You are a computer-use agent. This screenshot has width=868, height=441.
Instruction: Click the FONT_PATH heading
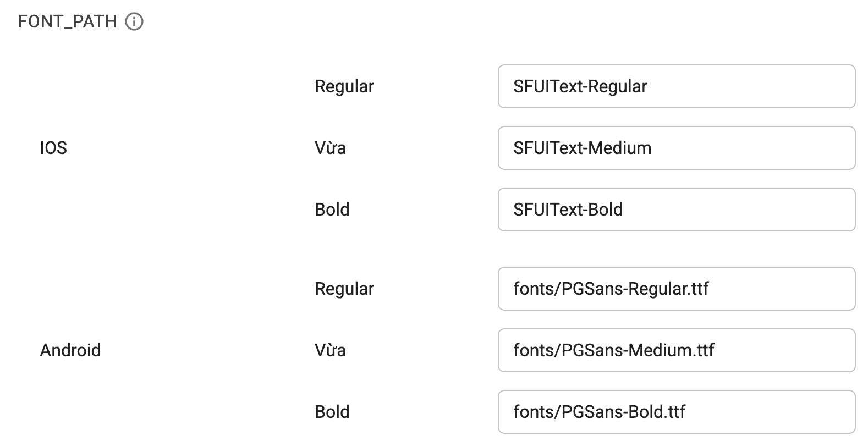coord(66,22)
